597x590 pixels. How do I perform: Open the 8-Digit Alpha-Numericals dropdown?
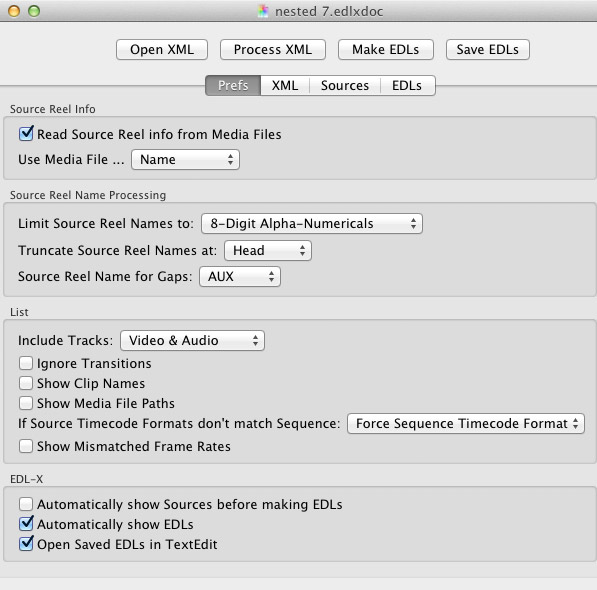(312, 223)
